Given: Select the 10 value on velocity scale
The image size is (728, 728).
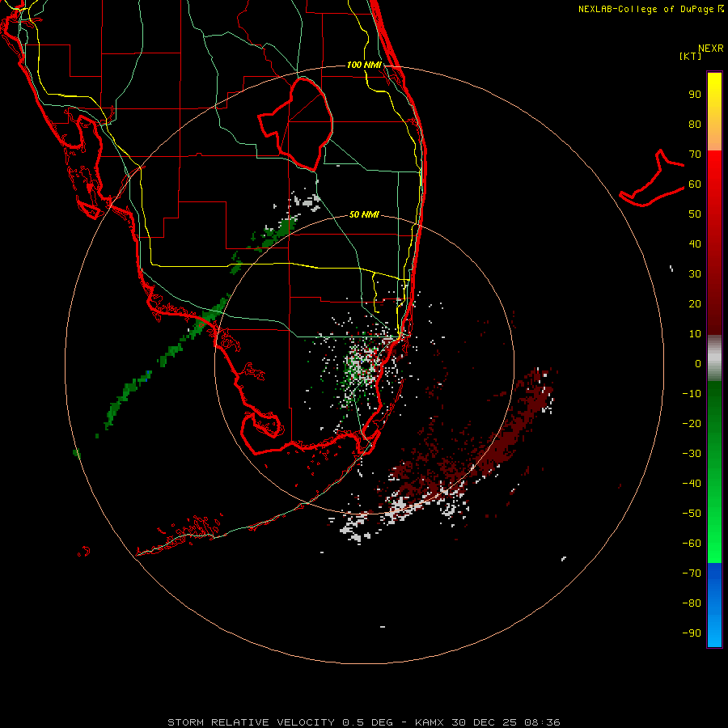Looking at the screenshot, I should (695, 334).
